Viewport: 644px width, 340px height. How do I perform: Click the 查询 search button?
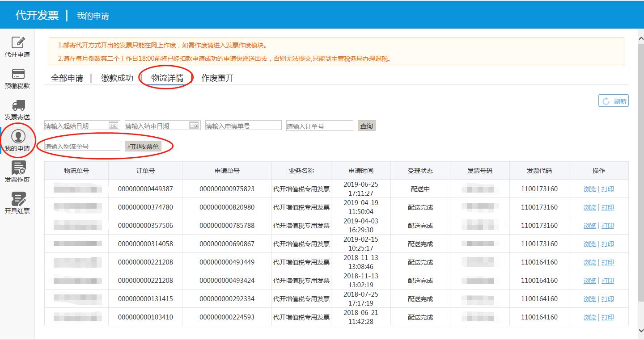click(x=366, y=125)
